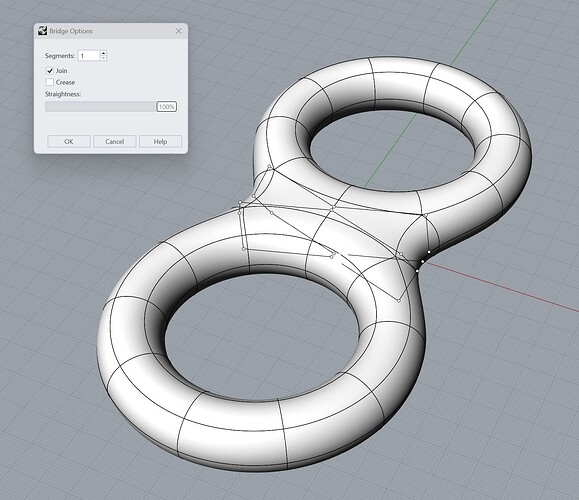Click the Join checkbox label text
The height and width of the screenshot is (500, 579).
[62, 71]
